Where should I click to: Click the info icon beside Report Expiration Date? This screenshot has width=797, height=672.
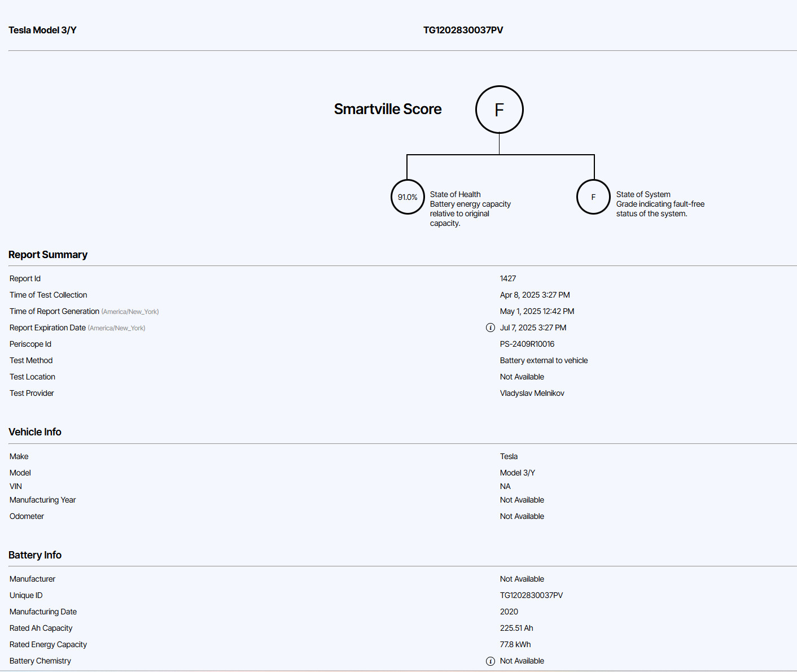491,328
